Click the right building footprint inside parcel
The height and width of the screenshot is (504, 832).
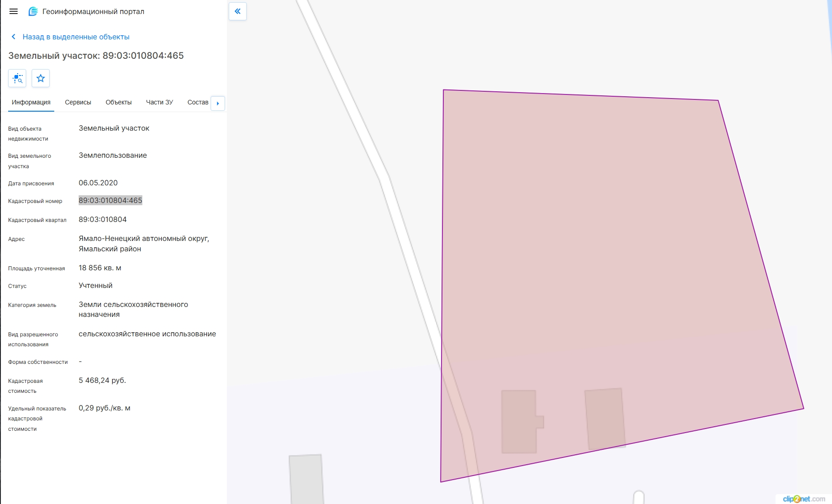(x=605, y=419)
